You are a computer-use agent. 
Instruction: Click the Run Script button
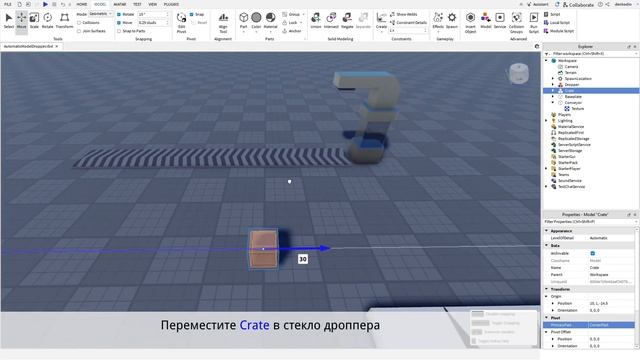[533, 23]
